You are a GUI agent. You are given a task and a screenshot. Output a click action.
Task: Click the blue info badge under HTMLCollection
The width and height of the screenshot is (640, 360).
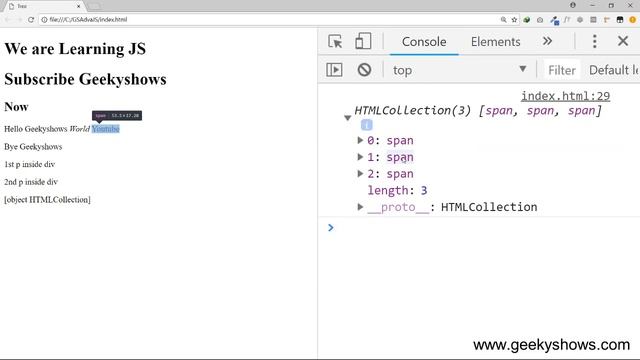coord(366,125)
